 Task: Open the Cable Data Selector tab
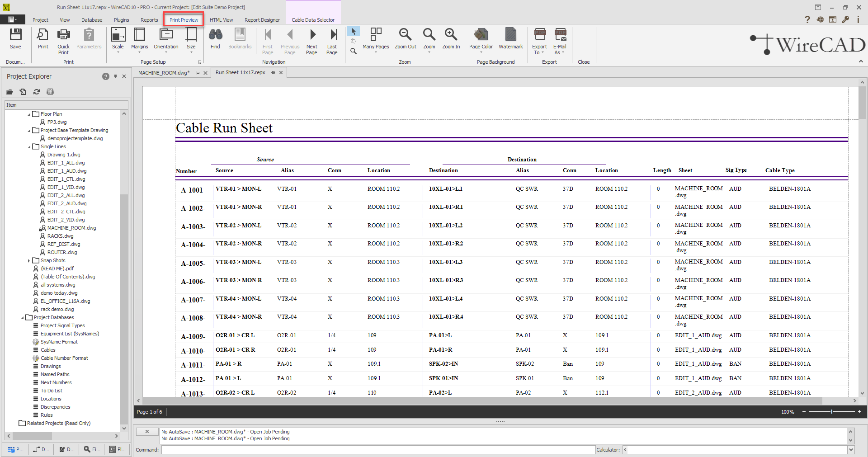coord(313,20)
